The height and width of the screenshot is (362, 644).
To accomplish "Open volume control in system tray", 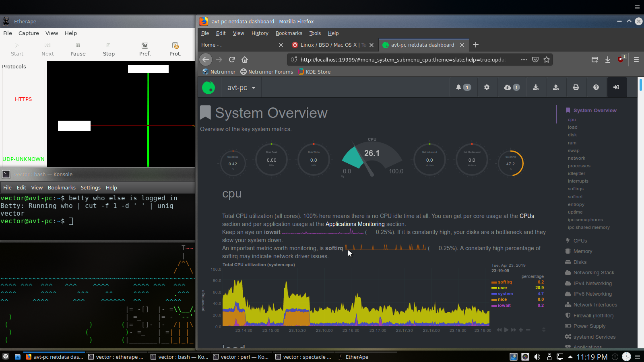I will pos(537,357).
